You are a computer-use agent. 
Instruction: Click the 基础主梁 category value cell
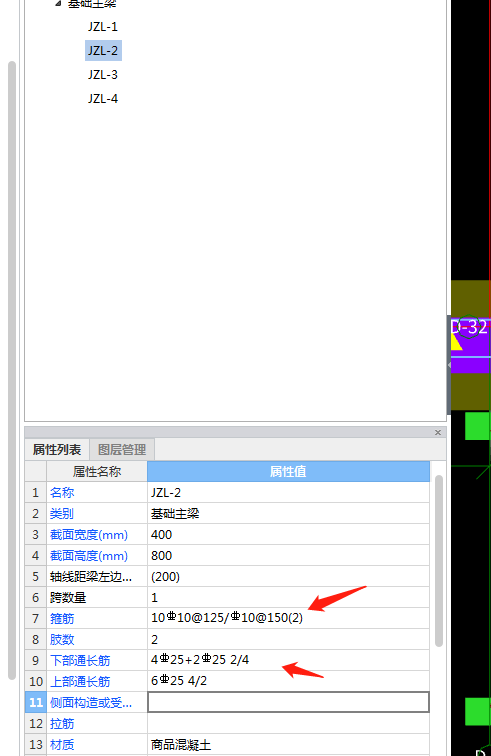click(288, 513)
